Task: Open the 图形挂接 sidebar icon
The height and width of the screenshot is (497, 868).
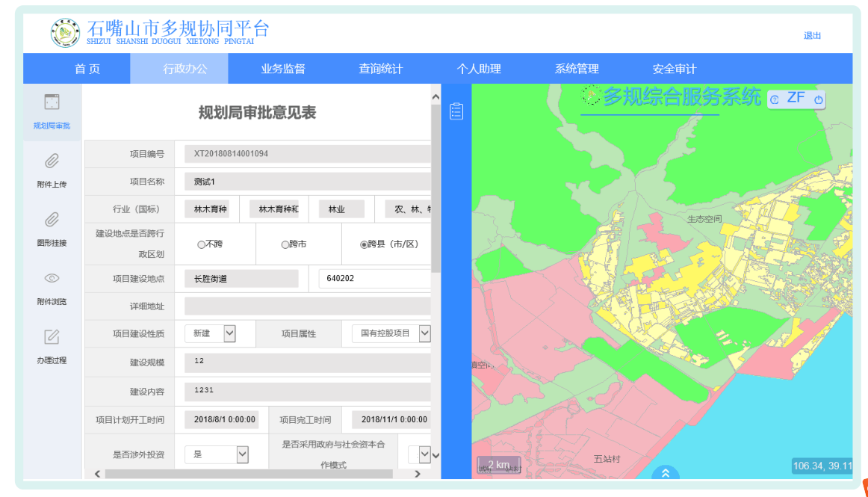Action: [x=52, y=220]
